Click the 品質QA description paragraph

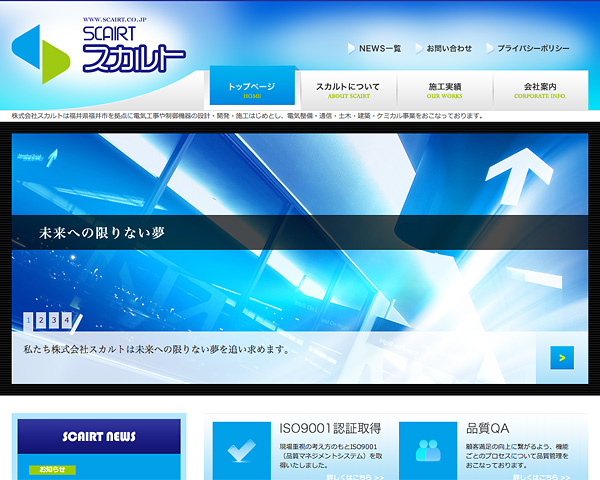[517, 456]
